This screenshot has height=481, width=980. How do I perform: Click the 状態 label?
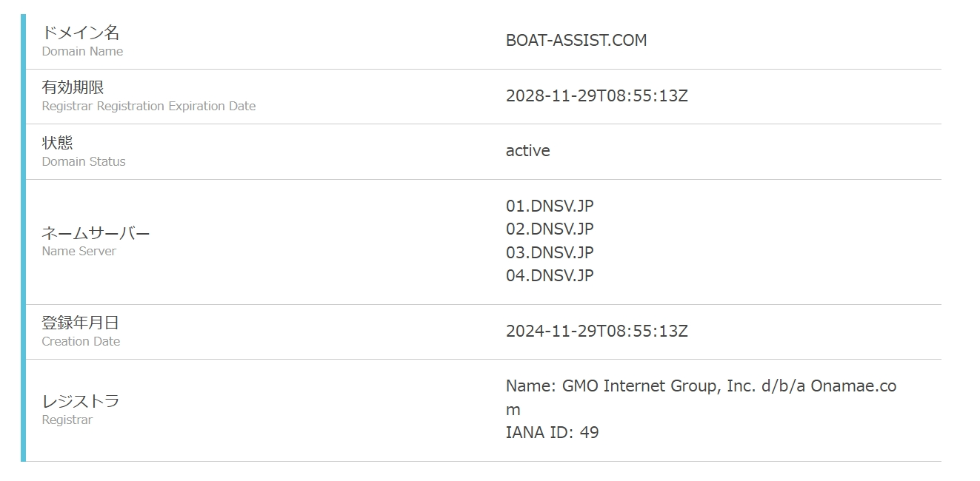pos(57,142)
